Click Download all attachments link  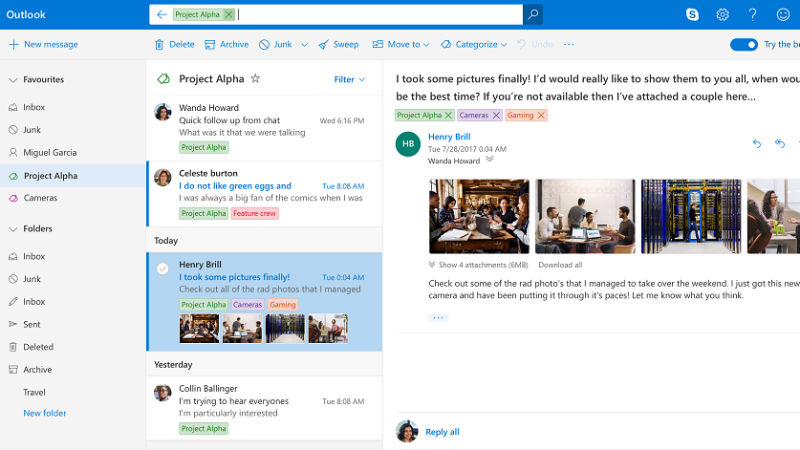[560, 265]
